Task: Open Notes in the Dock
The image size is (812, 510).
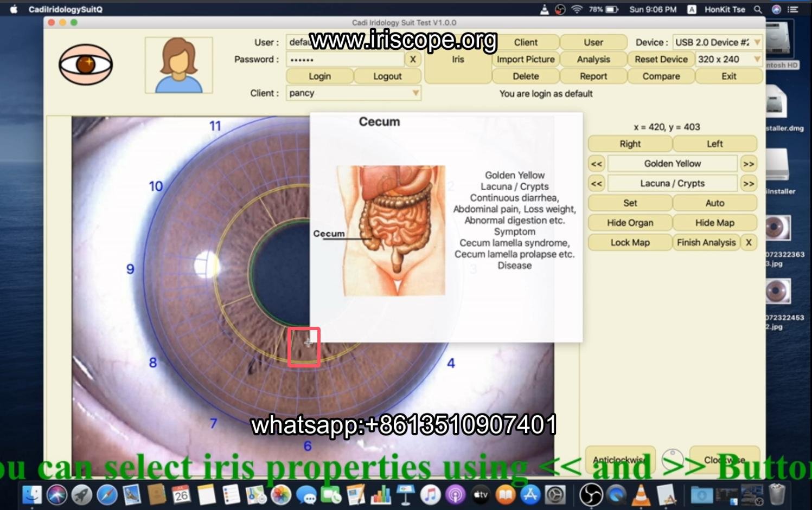Action: click(x=207, y=494)
